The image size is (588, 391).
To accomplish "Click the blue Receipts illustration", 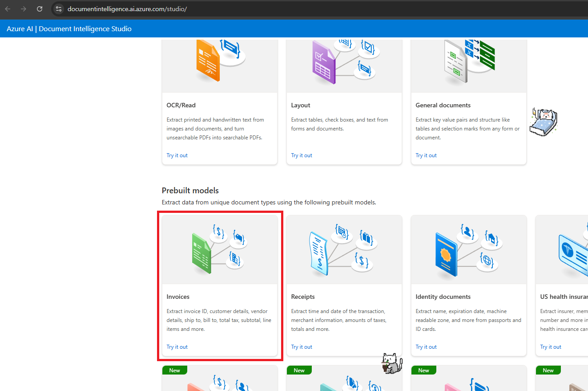I will pos(342,249).
